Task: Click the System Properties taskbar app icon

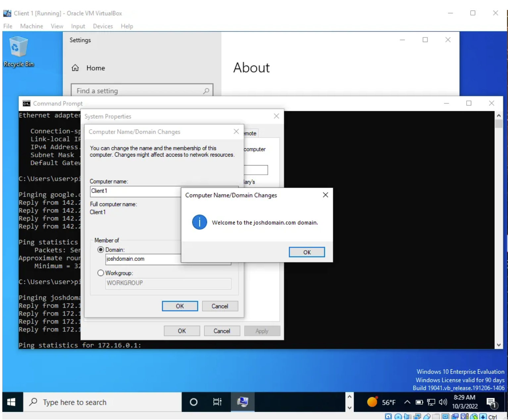Action: [243, 402]
